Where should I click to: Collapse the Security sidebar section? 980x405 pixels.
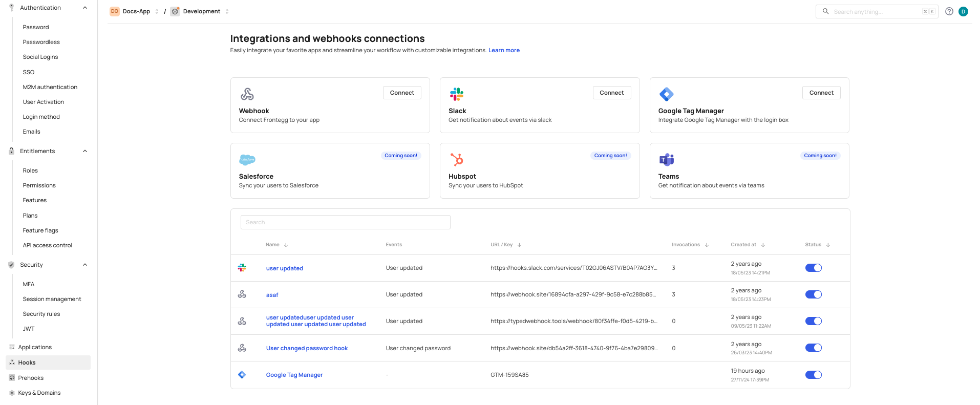(x=85, y=265)
